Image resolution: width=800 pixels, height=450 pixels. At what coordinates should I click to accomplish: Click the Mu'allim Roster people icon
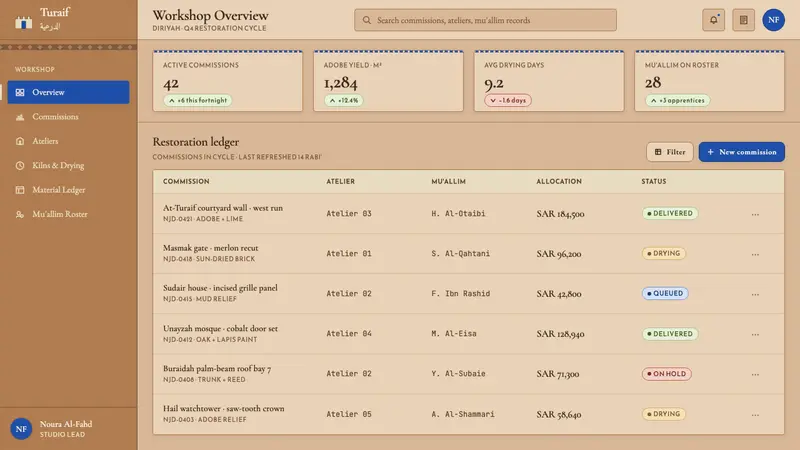point(20,214)
